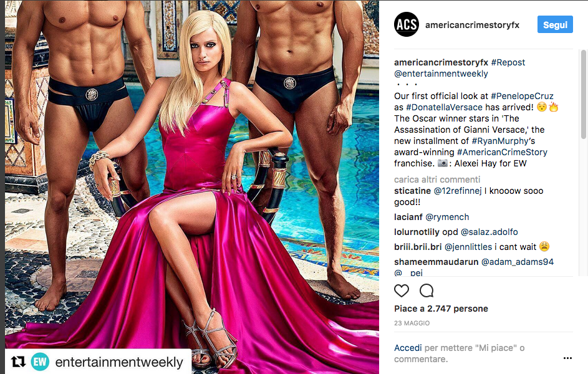The width and height of the screenshot is (588, 374).
Task: Expand more comments via 'carica altri commenti'
Action: (437, 180)
